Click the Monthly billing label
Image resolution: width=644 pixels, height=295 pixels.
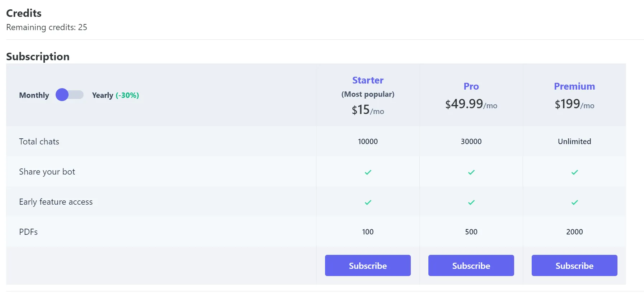pyautogui.click(x=34, y=95)
